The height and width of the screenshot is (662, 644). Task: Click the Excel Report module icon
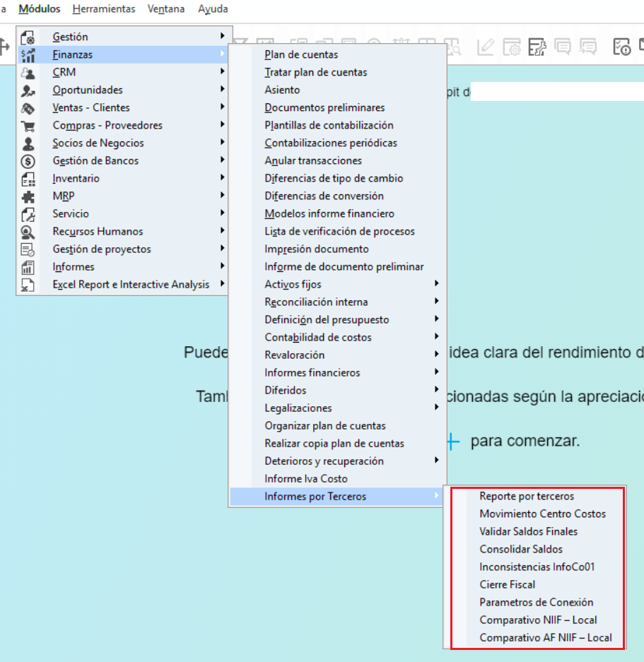(28, 285)
